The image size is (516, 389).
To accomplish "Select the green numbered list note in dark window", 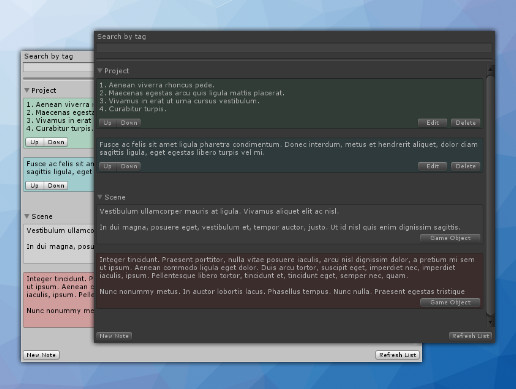I will [x=289, y=104].
